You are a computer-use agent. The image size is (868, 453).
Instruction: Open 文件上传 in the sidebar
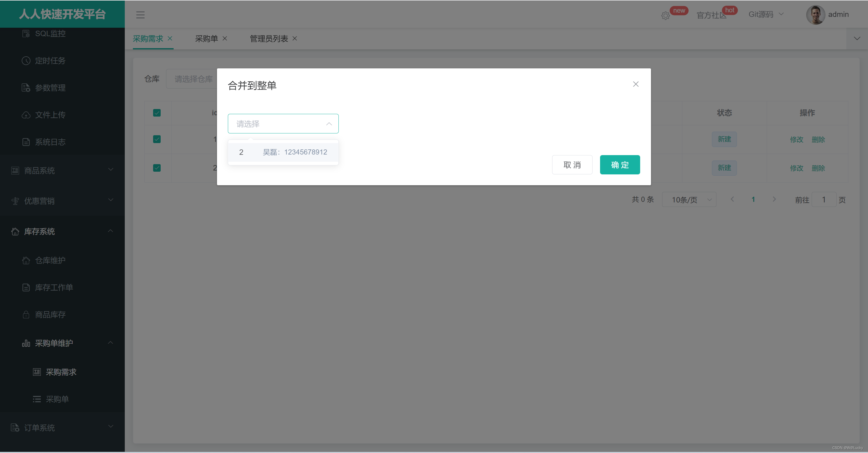tap(50, 115)
